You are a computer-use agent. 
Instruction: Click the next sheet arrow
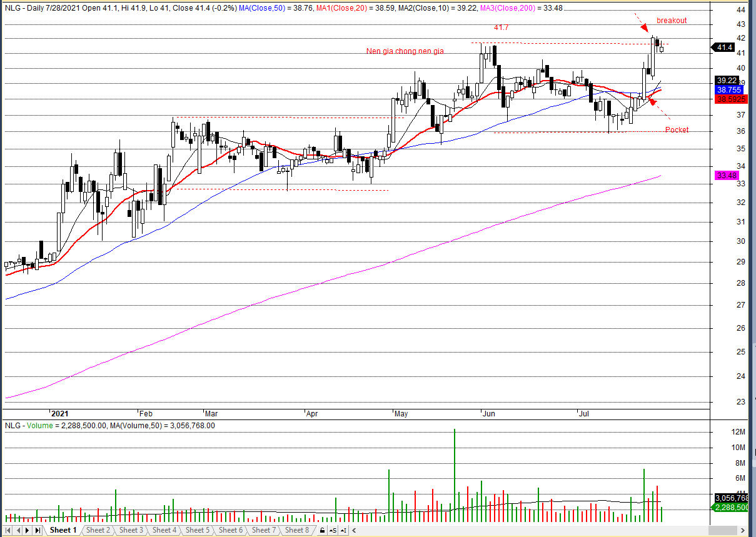(28, 530)
